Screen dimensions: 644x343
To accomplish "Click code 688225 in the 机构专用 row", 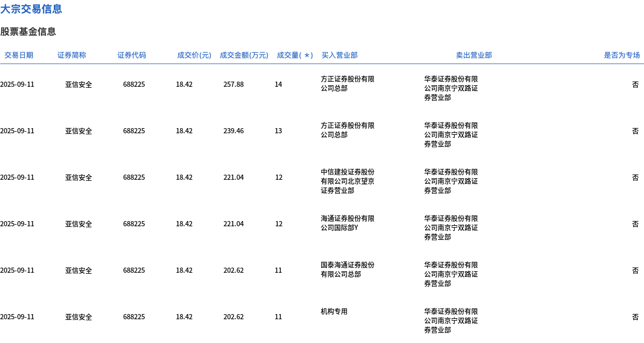I will 134,317.
